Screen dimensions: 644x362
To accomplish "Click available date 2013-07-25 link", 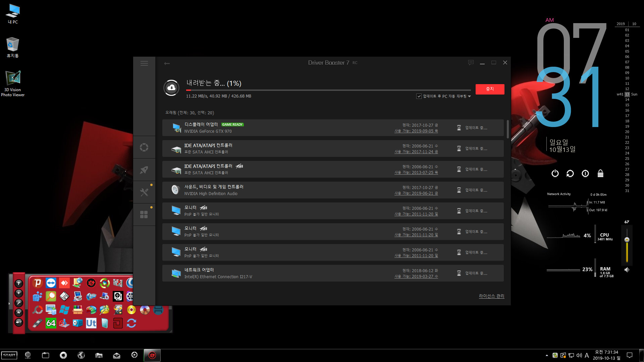I will click(x=416, y=173).
